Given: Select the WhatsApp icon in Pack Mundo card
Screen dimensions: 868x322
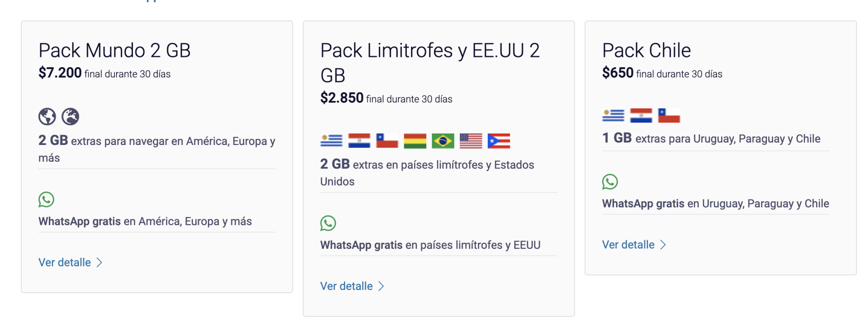Looking at the screenshot, I should [x=47, y=199].
